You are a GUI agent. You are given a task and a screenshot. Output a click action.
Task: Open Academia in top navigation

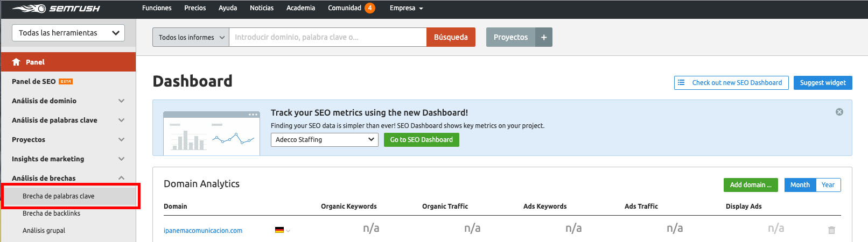coord(300,8)
